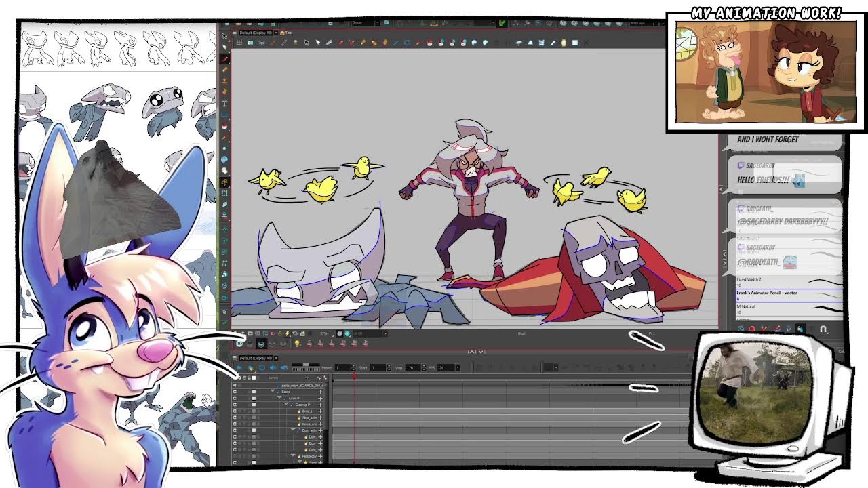Click the first red onion skin icon
868x488 pixels.
(x=309, y=343)
